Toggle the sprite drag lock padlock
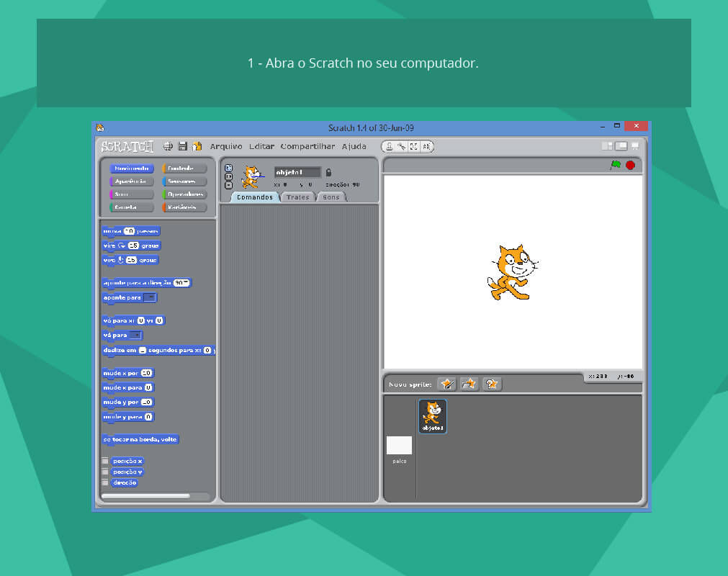 point(328,172)
